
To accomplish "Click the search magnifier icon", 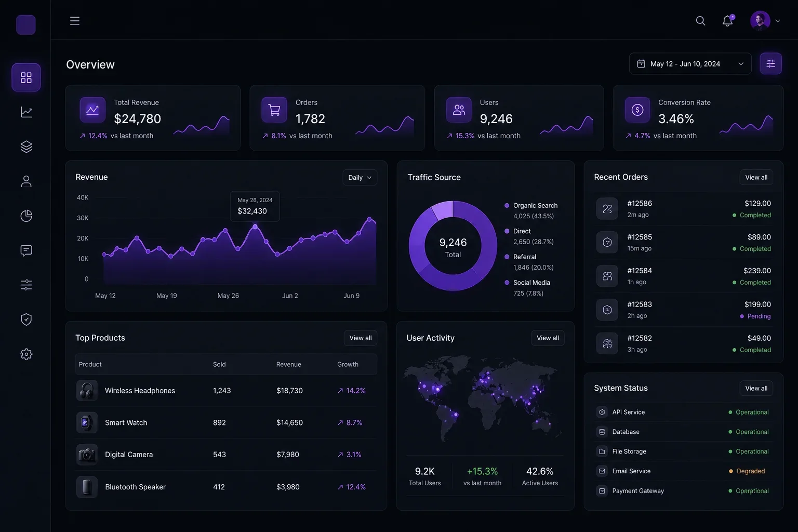I will pos(700,21).
